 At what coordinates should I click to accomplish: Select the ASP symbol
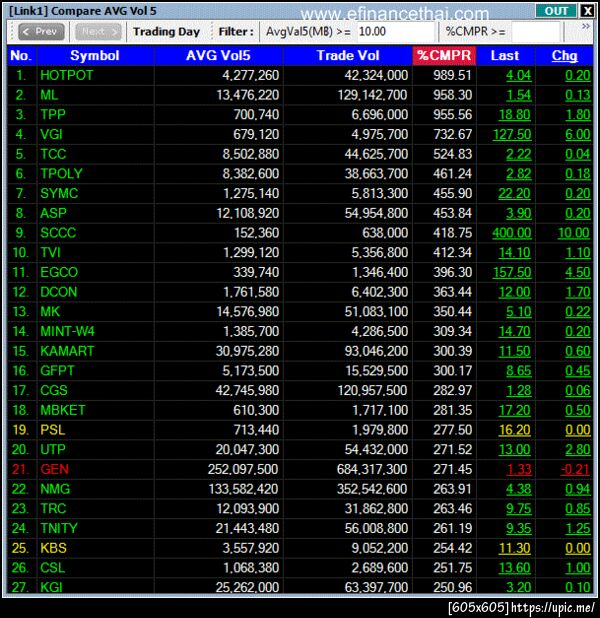pos(53,213)
